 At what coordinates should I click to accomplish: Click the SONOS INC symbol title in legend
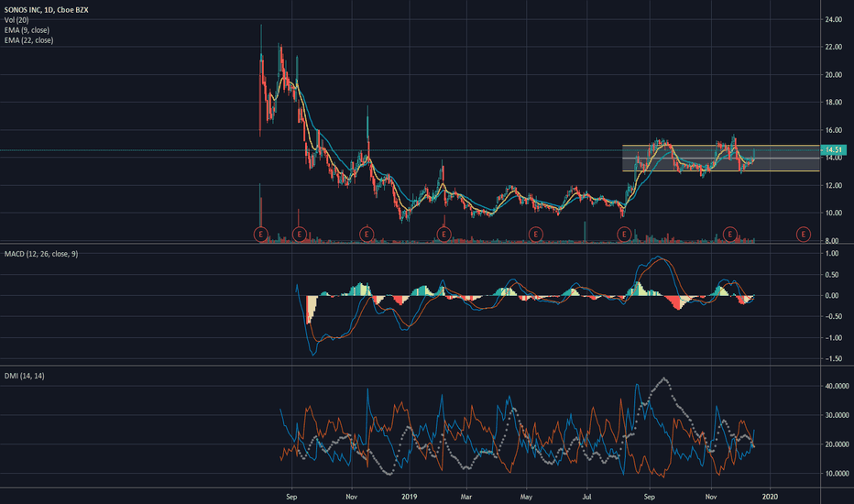47,10
